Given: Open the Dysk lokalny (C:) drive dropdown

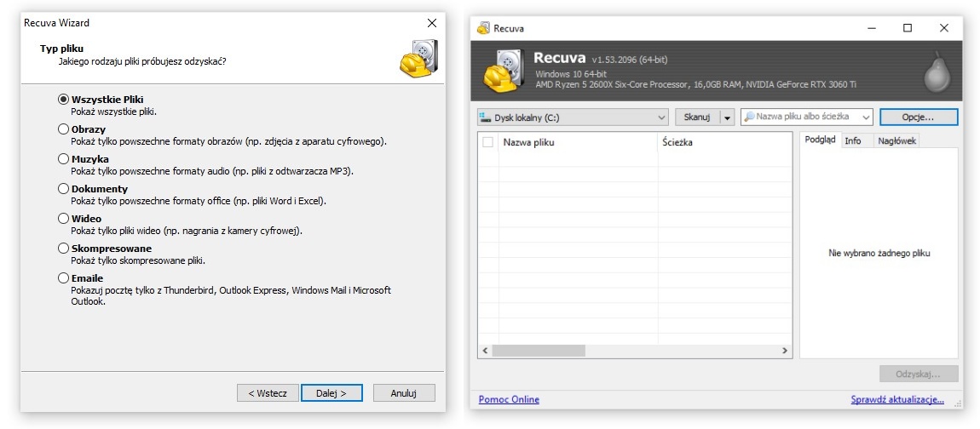Looking at the screenshot, I should (573, 117).
